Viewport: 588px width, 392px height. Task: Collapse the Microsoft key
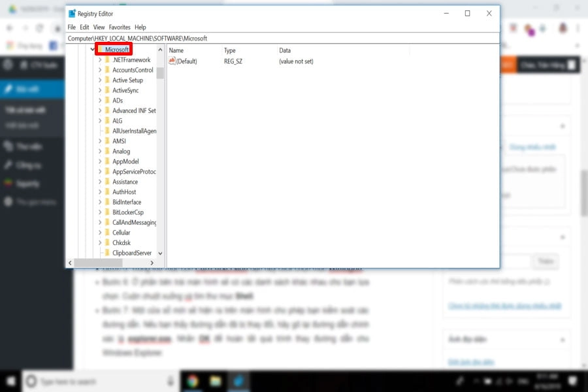[92, 50]
